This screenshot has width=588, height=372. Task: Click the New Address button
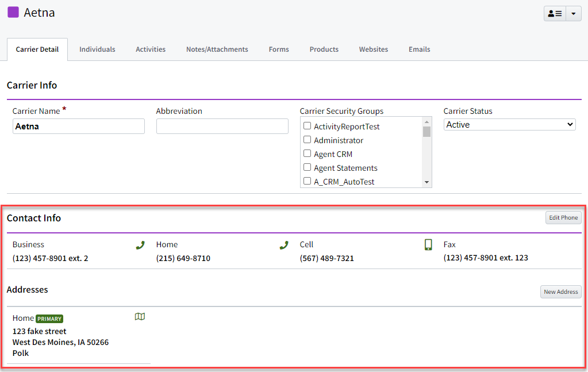(560, 292)
